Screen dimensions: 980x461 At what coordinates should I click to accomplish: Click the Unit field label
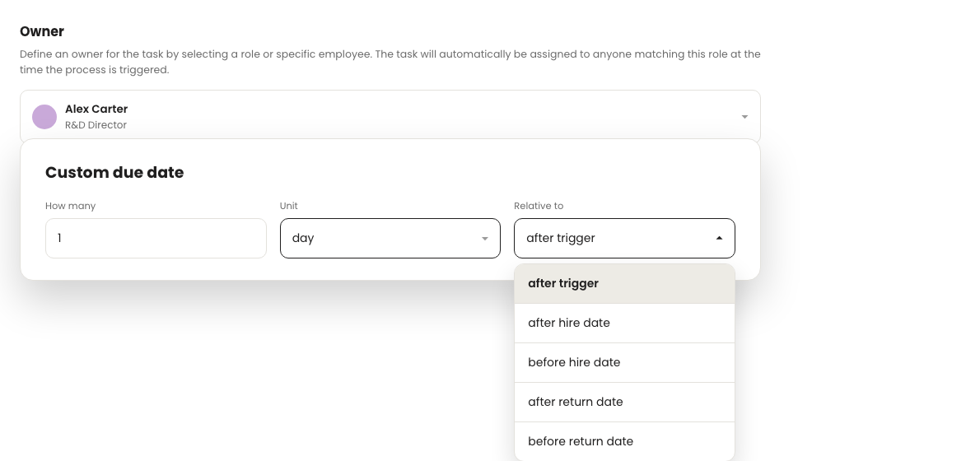(x=289, y=206)
